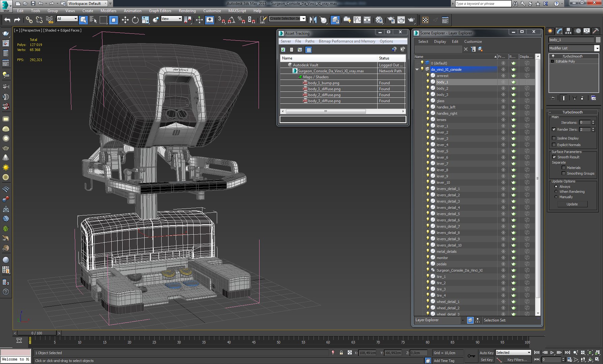Open the Material Editor icon
Image resolution: width=603 pixels, height=364 pixels.
tap(379, 20)
